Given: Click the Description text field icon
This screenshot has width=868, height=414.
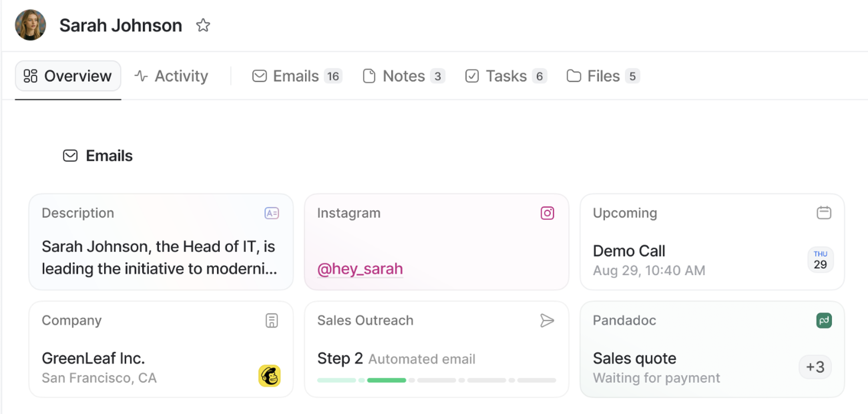Looking at the screenshot, I should click(271, 213).
